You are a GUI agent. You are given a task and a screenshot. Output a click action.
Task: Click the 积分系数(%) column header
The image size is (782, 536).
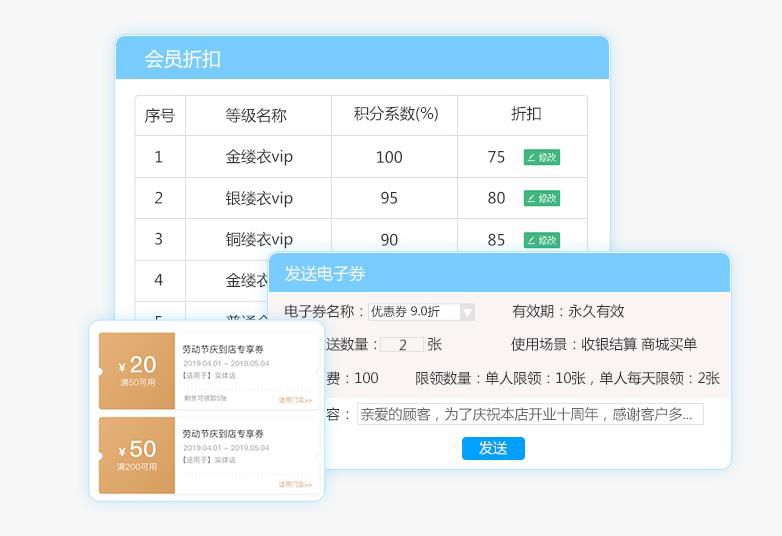pyautogui.click(x=395, y=114)
